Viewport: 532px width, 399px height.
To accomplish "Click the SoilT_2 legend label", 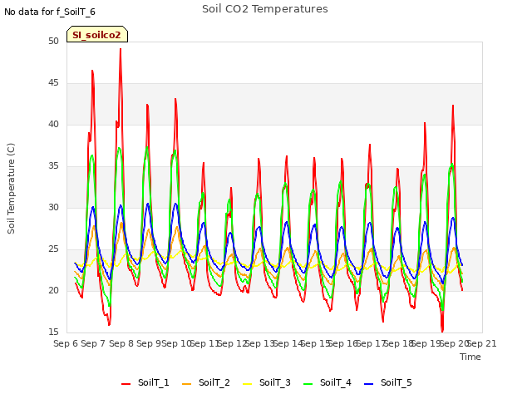I will (x=214, y=382).
